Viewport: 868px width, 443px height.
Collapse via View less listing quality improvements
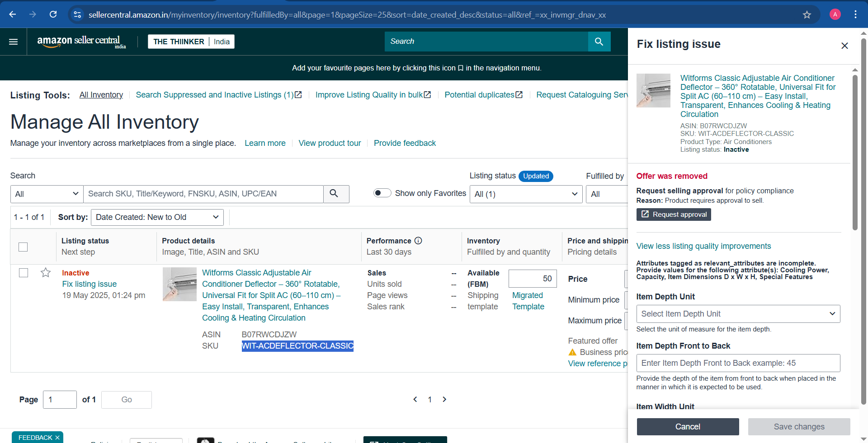[x=703, y=246]
